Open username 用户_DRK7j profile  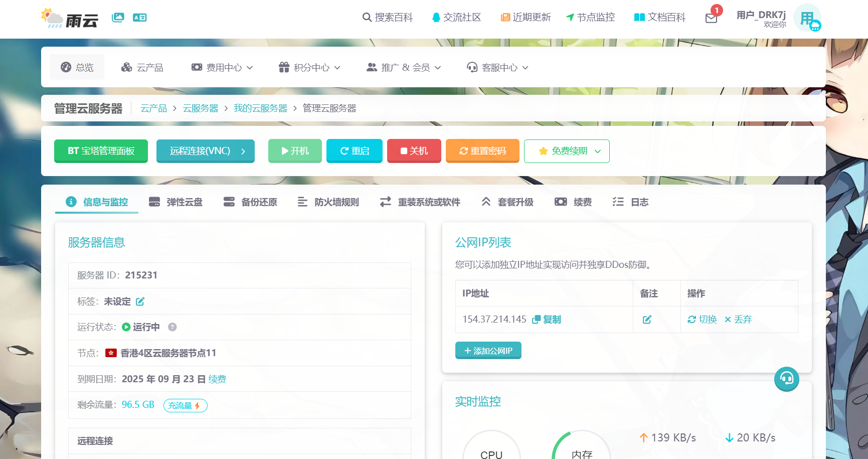[x=761, y=15]
